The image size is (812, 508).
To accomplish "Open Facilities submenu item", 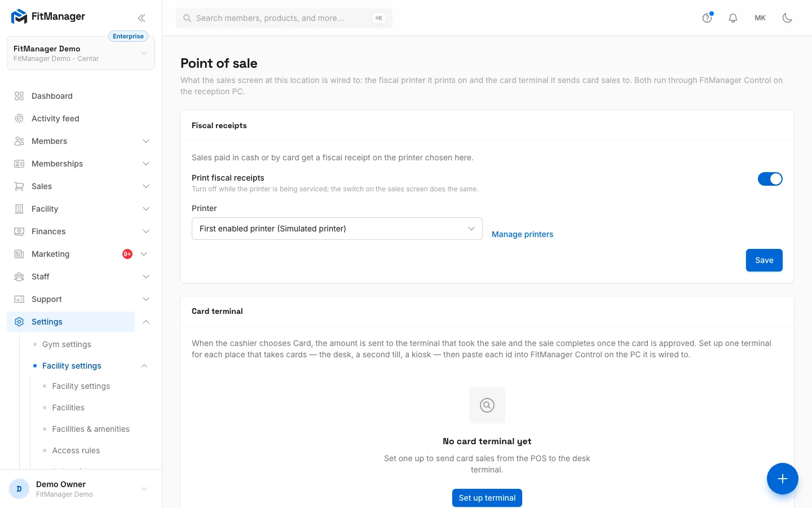I will (x=68, y=408).
